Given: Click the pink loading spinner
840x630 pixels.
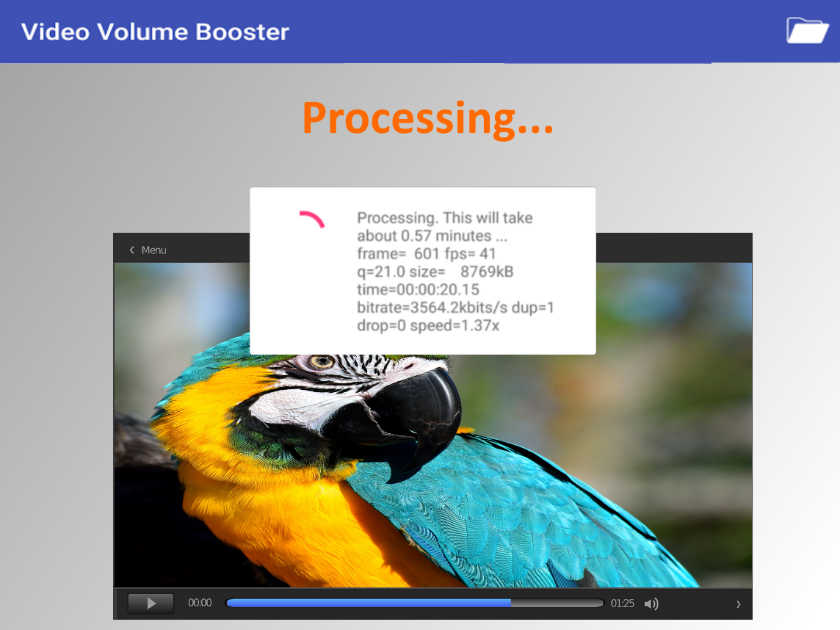Looking at the screenshot, I should click(x=312, y=220).
